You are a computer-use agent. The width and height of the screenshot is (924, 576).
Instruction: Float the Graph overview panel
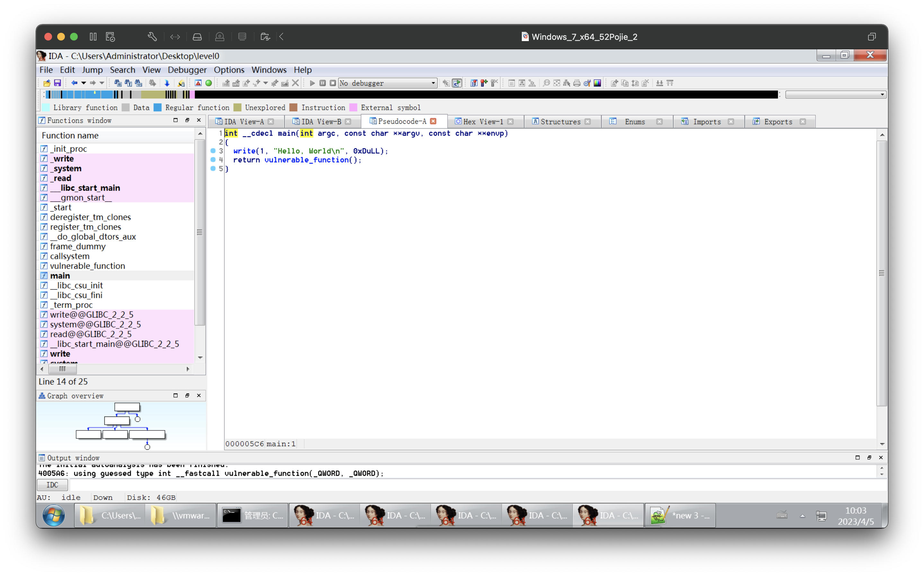coord(187,396)
